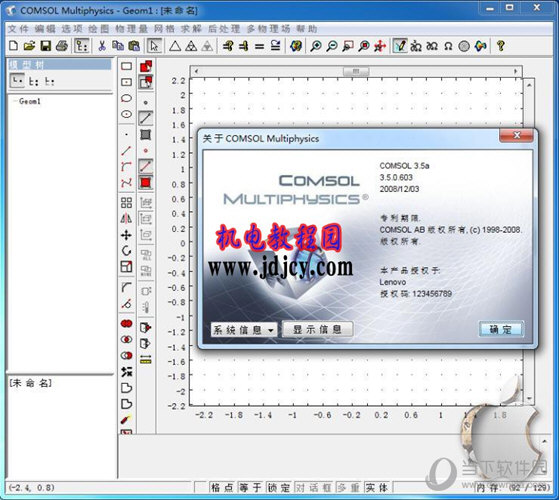This screenshot has height=500, width=559.
Task: Toggle 对话框 in the status bar
Action: click(313, 488)
